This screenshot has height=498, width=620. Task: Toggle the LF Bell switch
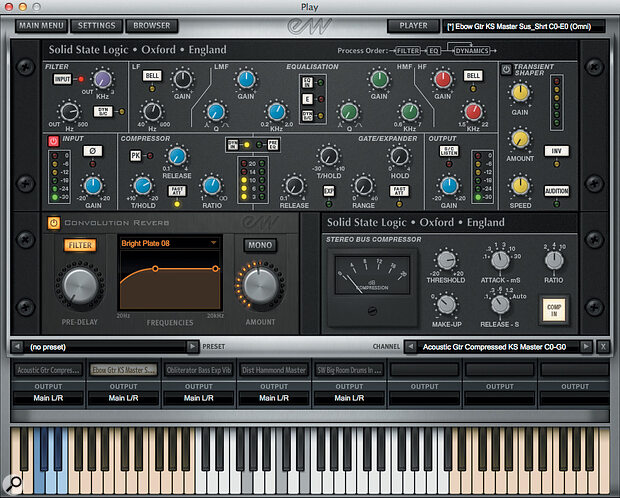pyautogui.click(x=152, y=76)
